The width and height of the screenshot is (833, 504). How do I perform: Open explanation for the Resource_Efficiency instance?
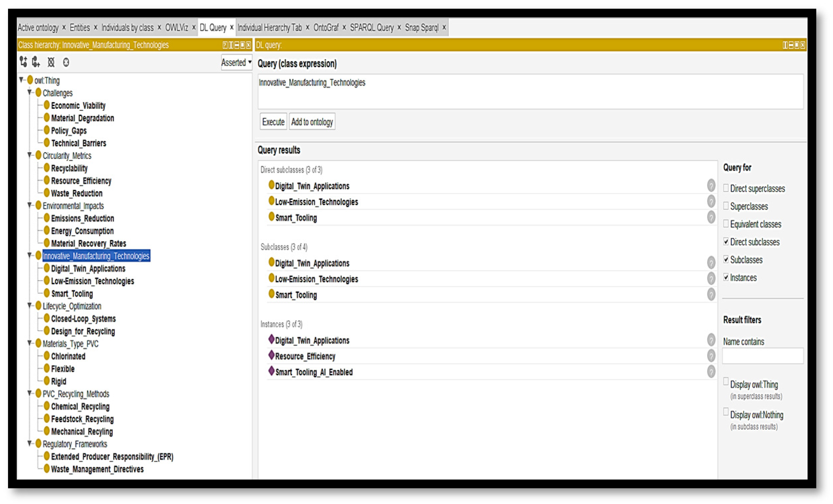coord(711,356)
